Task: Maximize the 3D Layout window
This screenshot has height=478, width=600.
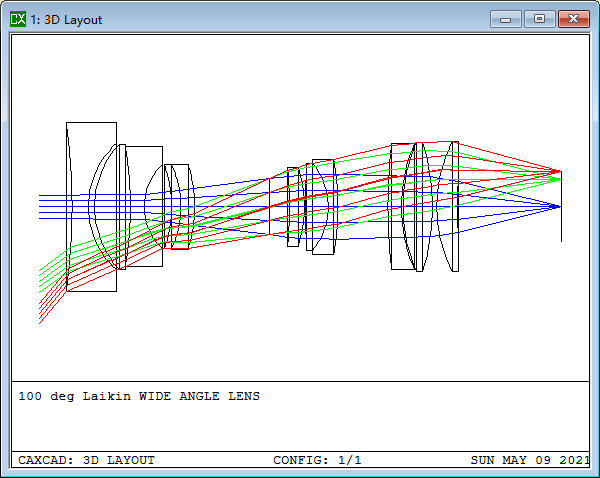Action: click(540, 19)
